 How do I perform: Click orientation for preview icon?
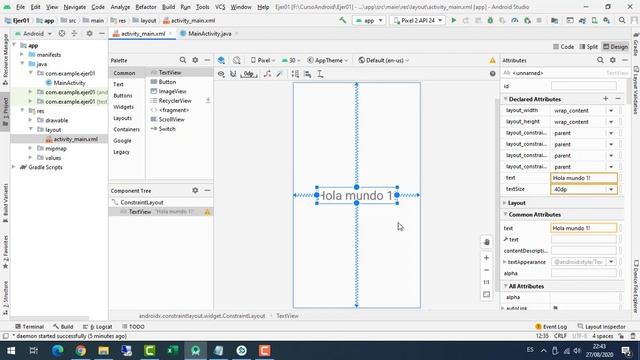point(237,60)
